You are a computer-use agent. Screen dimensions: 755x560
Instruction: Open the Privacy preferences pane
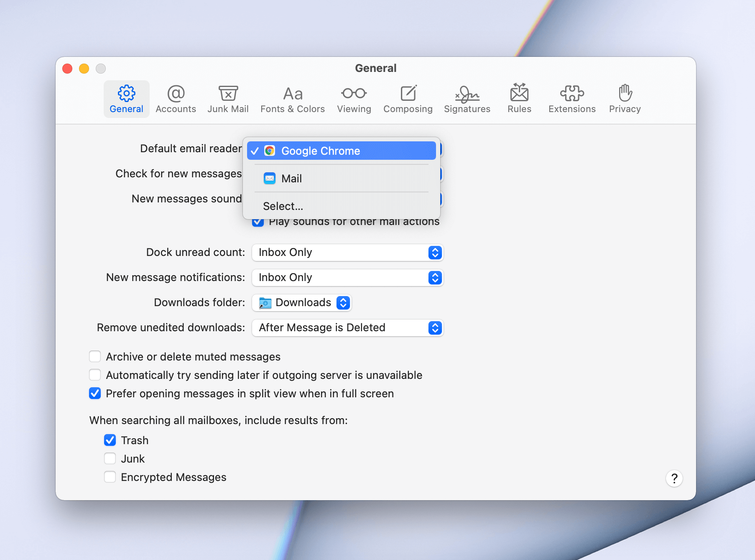(x=625, y=99)
